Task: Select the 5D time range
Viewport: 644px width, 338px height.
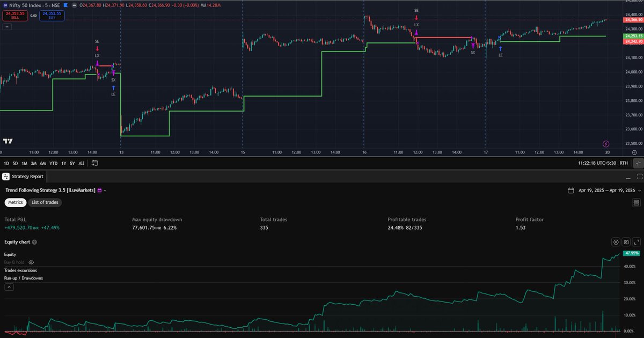Action: click(x=15, y=163)
